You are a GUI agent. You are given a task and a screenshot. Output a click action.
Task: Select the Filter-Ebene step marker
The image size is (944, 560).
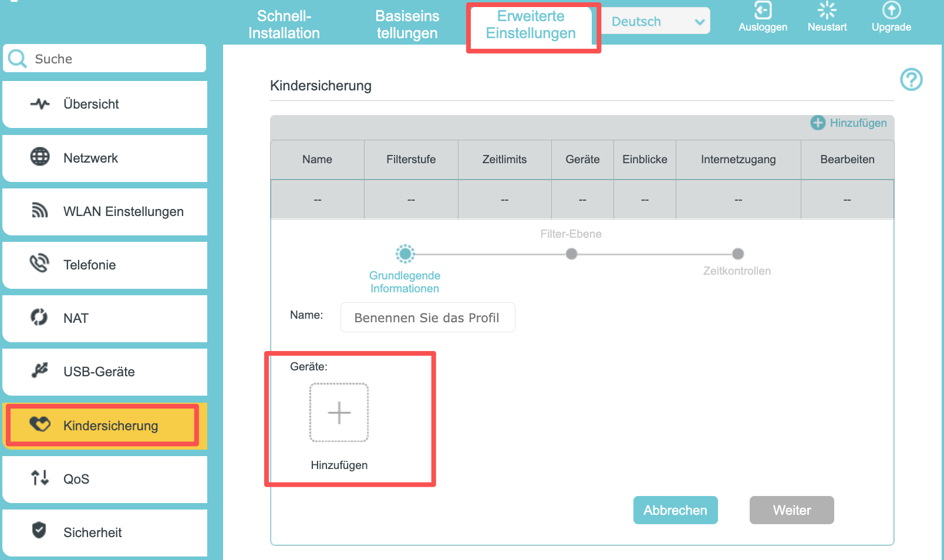571,254
